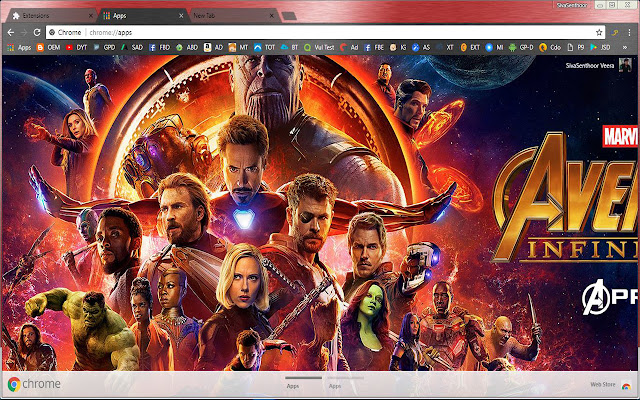The image size is (640, 400).
Task: Reload the page with the refresh icon
Action: pyautogui.click(x=37, y=32)
